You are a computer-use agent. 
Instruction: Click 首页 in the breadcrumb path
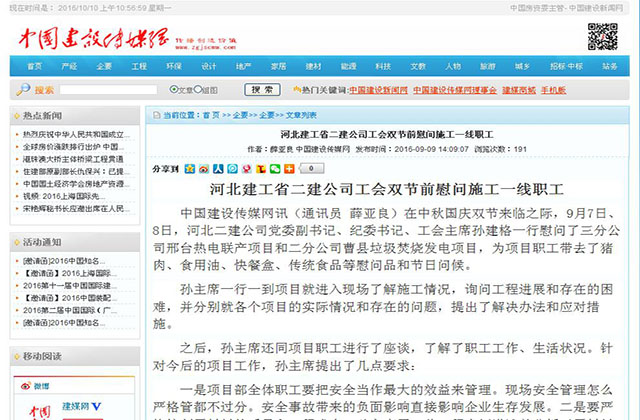(211, 115)
